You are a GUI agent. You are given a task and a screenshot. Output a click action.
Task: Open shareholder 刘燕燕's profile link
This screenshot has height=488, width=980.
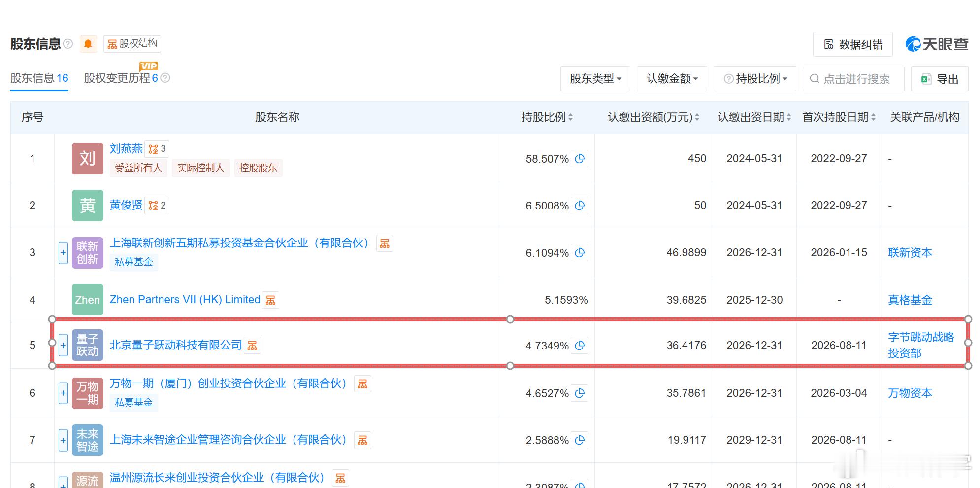126,149
